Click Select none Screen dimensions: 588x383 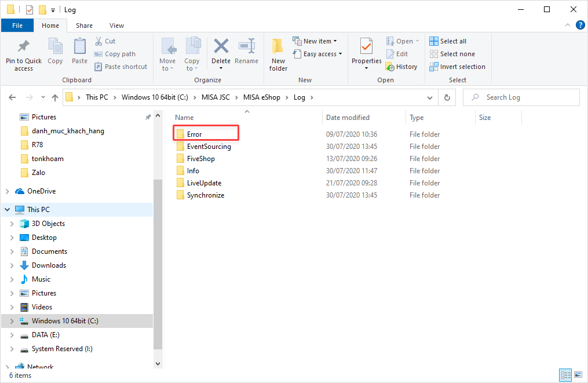pyautogui.click(x=452, y=54)
